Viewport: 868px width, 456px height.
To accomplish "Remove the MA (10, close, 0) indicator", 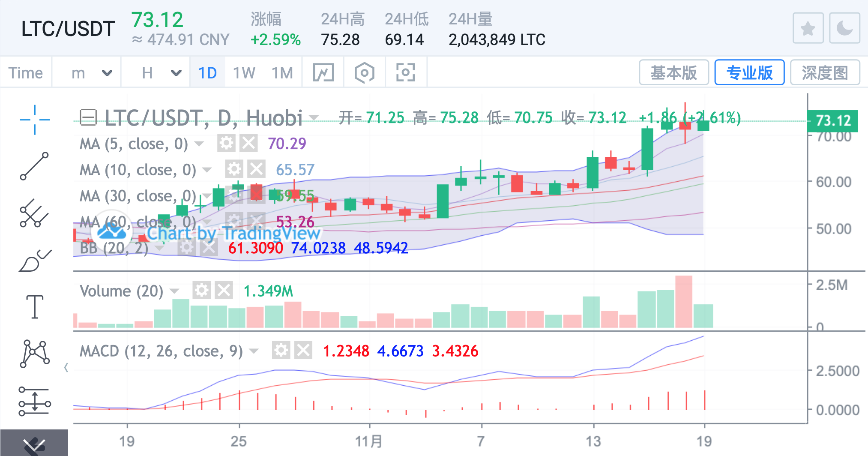I will [257, 169].
